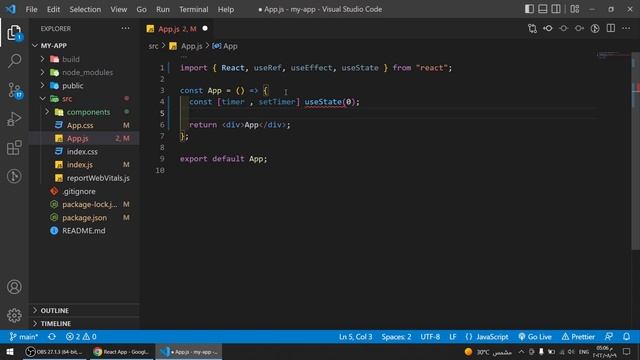Open the View menu
Image resolution: width=640 pixels, height=360 pixels.
[118, 9]
